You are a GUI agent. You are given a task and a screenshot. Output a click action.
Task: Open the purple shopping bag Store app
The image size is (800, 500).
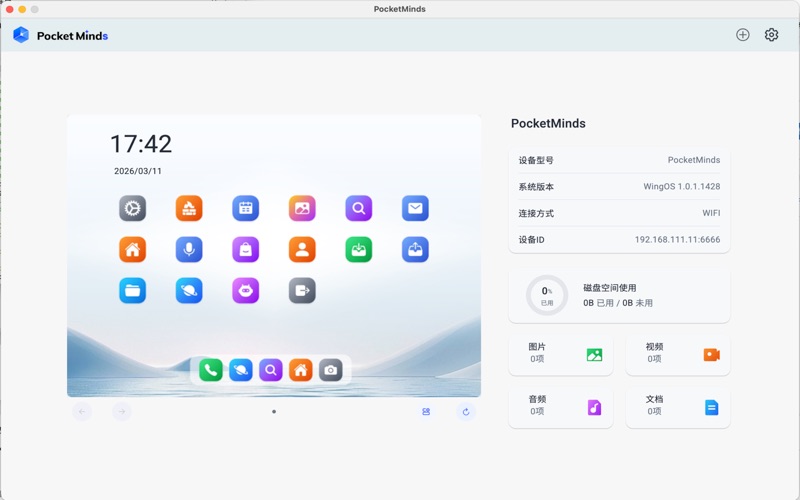[245, 249]
